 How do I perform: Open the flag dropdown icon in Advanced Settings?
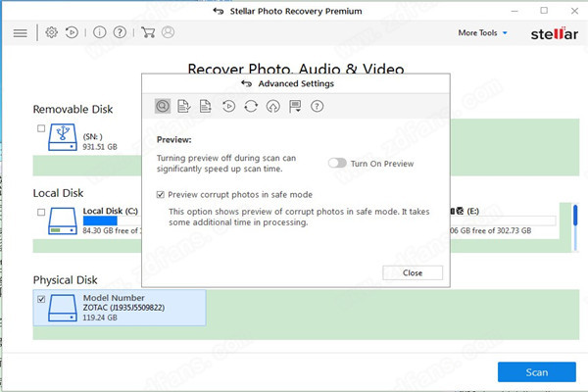(295, 107)
